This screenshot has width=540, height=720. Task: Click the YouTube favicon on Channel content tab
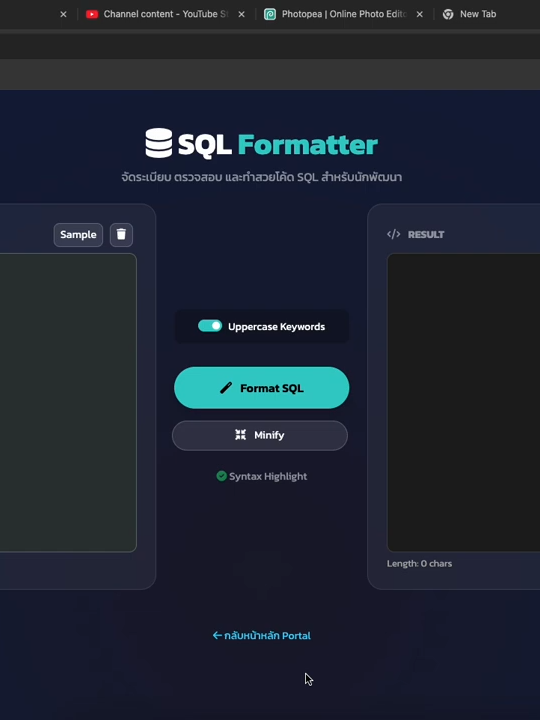coord(92,14)
